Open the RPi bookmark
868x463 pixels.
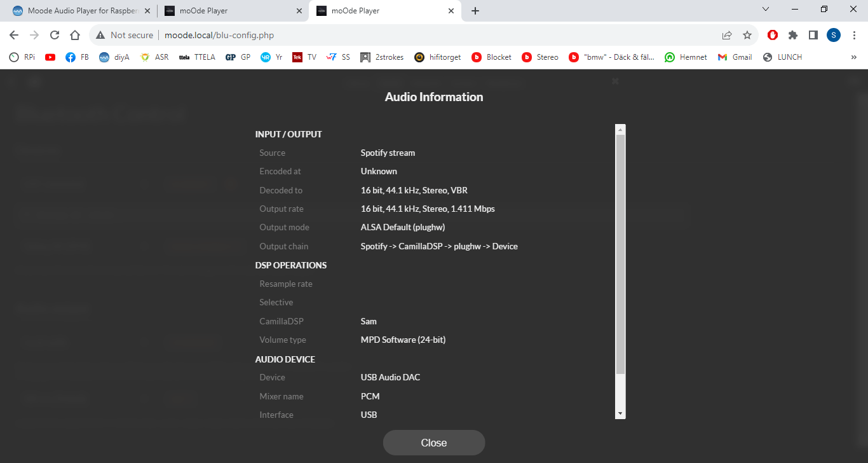click(22, 57)
